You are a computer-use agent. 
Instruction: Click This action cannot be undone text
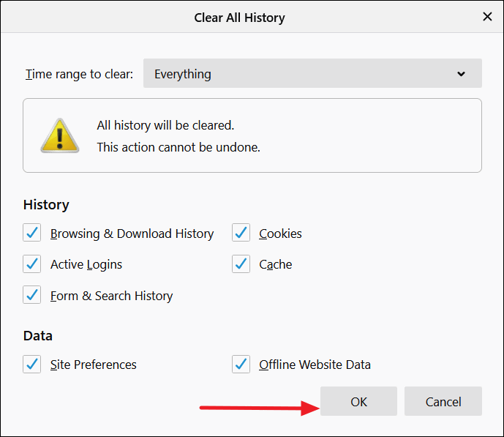178,147
